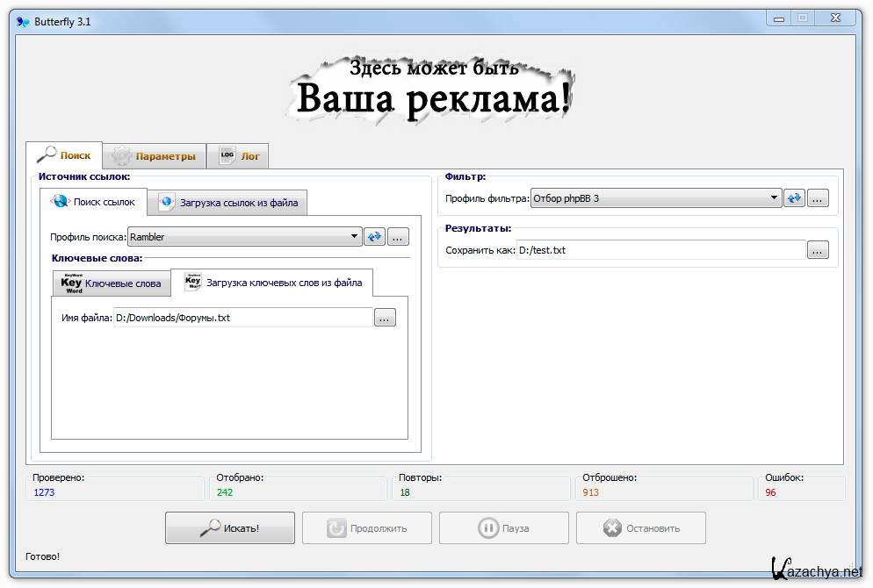Viewport: 873px width, 588px height.
Task: Switch to the Параметры tab
Action: 155,156
